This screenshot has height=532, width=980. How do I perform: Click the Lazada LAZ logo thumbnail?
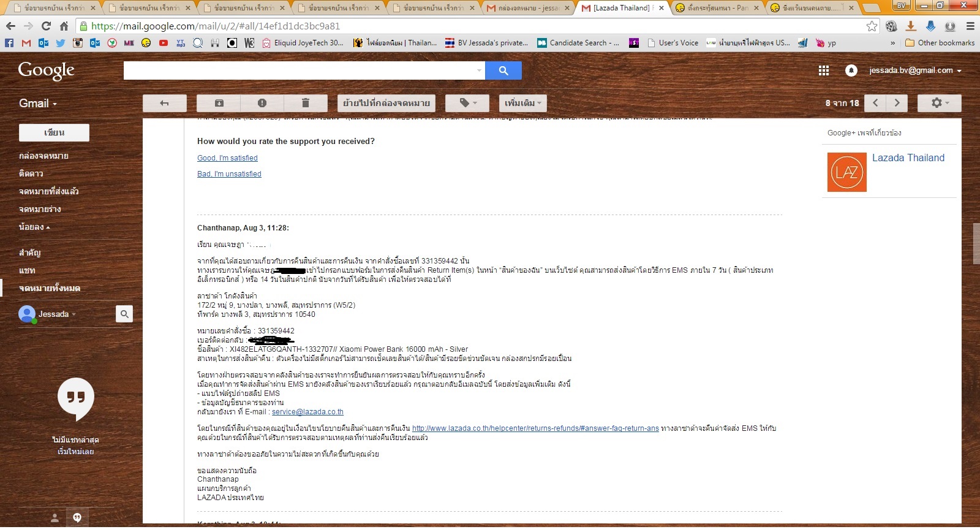tap(847, 172)
